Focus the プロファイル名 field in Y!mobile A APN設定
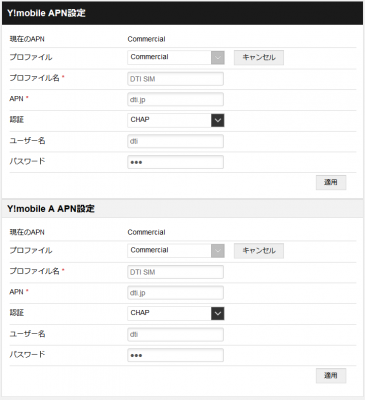Screen dimensions: 365x400 [x=175, y=272]
